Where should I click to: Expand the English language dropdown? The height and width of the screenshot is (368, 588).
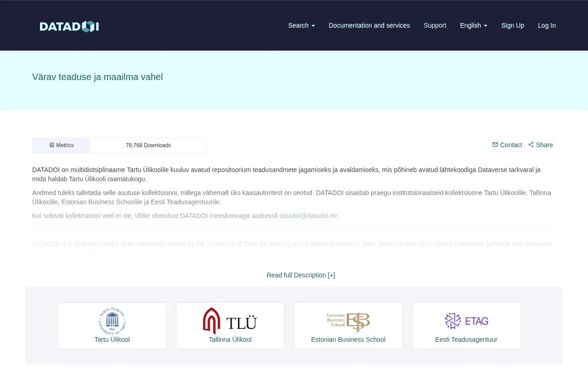[x=474, y=25]
